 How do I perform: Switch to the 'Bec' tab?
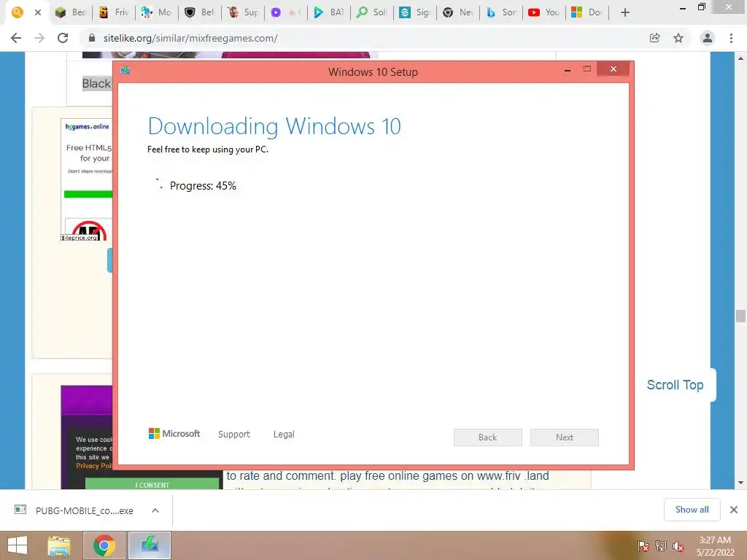tap(70, 12)
